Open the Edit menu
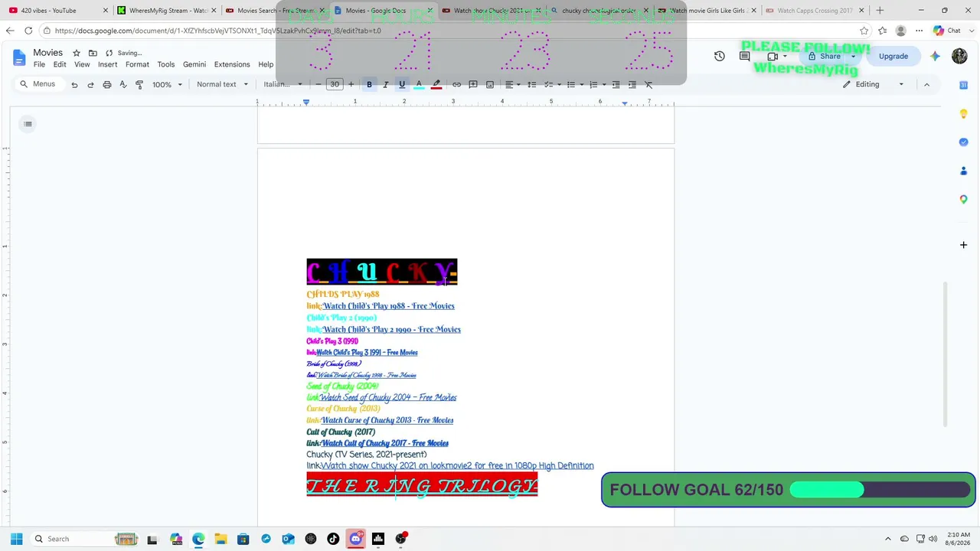This screenshot has height=551, width=980. tap(60, 65)
